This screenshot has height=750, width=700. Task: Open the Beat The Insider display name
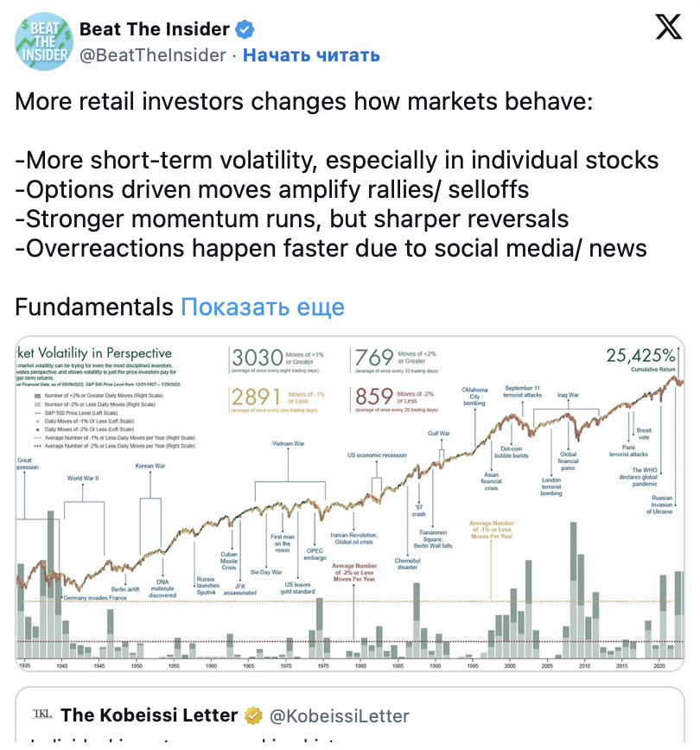(x=155, y=29)
